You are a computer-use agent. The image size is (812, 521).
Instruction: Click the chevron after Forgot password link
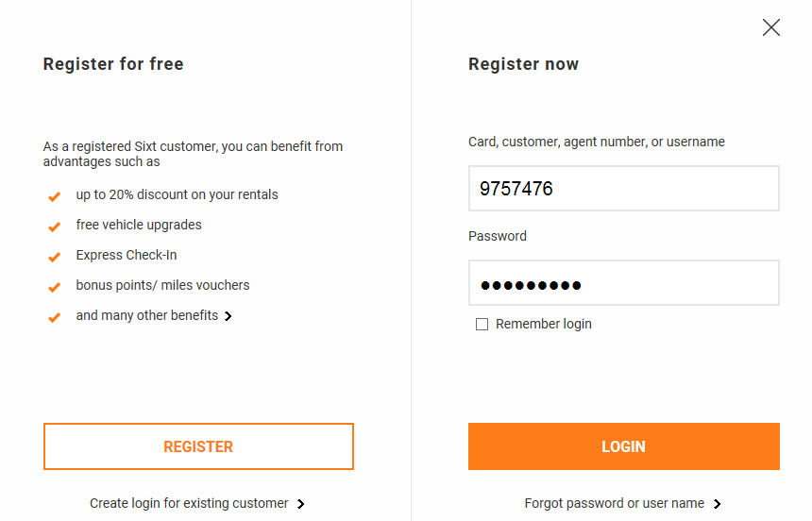[x=718, y=504]
